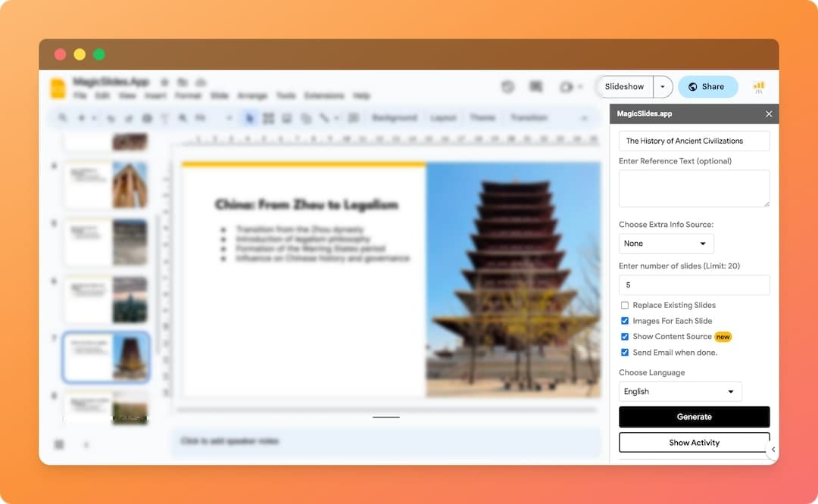
Task: Open the File menu
Action: point(80,96)
